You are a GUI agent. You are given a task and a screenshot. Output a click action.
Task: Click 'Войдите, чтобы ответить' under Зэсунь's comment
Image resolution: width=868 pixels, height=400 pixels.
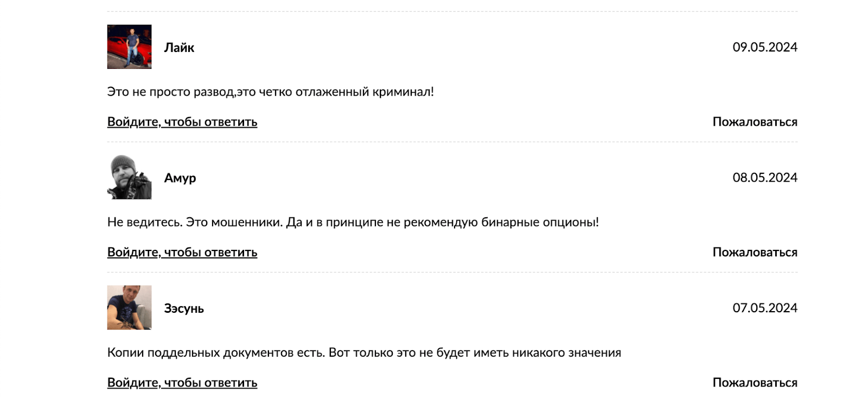click(x=182, y=383)
